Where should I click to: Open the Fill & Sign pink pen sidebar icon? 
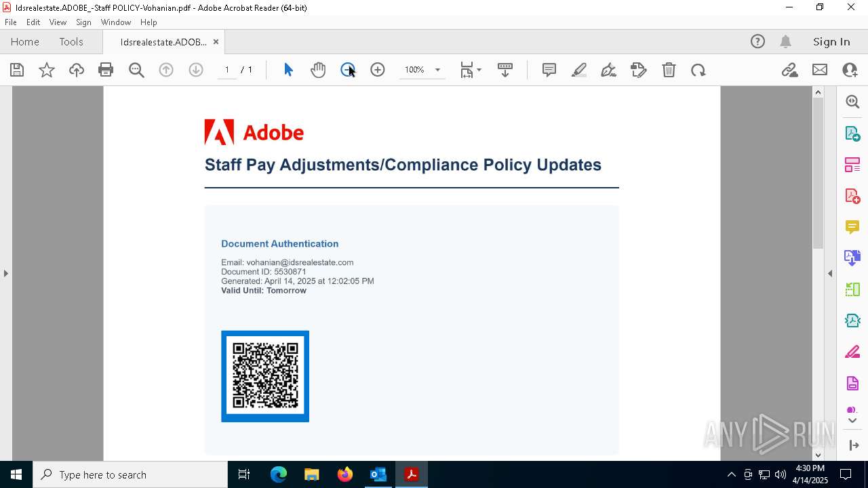coord(852,352)
